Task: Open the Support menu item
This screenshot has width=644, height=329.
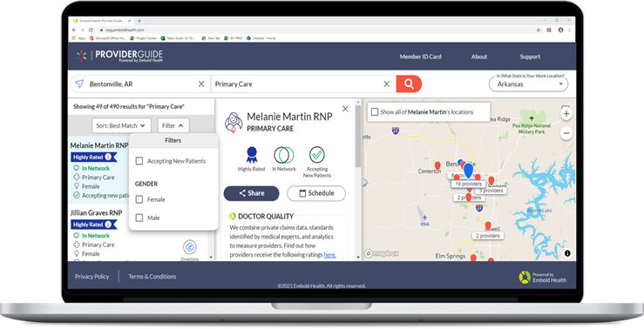Action: pos(530,57)
